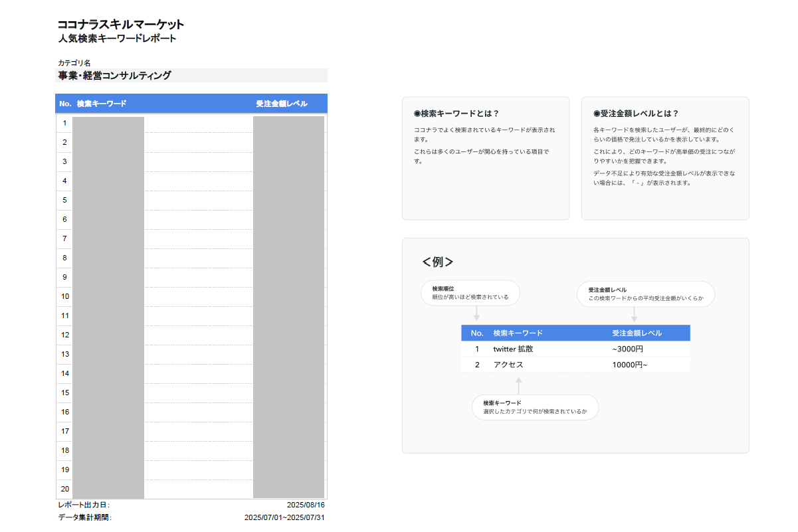Click the data period 2025/07/01~2025/07/31

tap(284, 517)
